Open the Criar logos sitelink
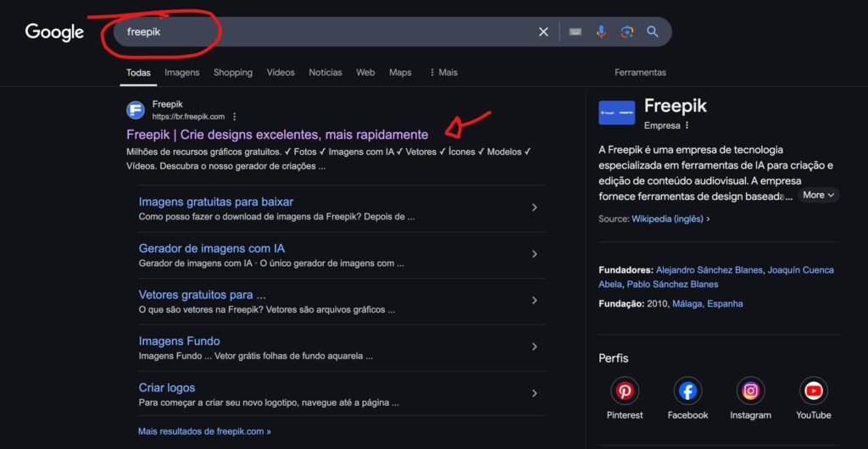 [167, 388]
